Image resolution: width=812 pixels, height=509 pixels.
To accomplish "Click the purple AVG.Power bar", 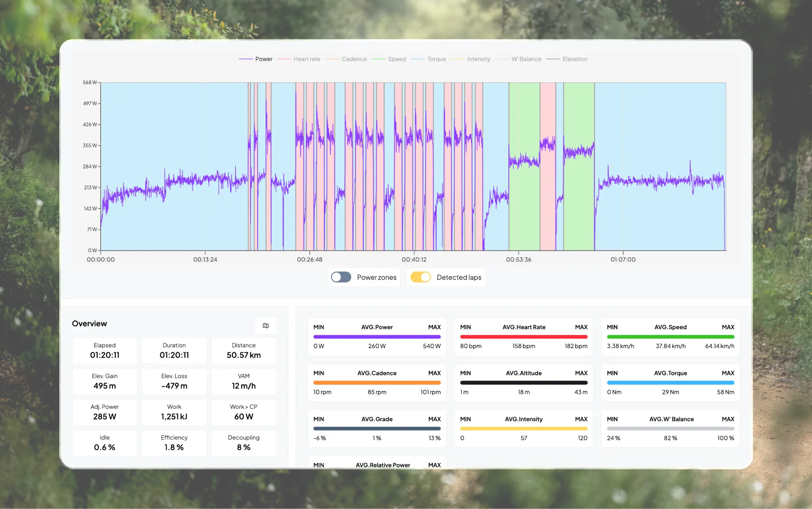I will 377,337.
